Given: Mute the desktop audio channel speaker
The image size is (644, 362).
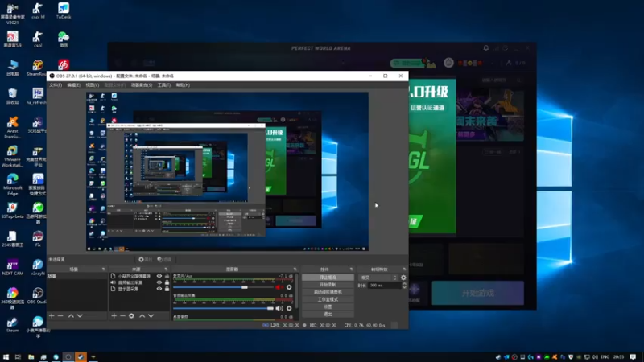Looking at the screenshot, I should pyautogui.click(x=279, y=308).
